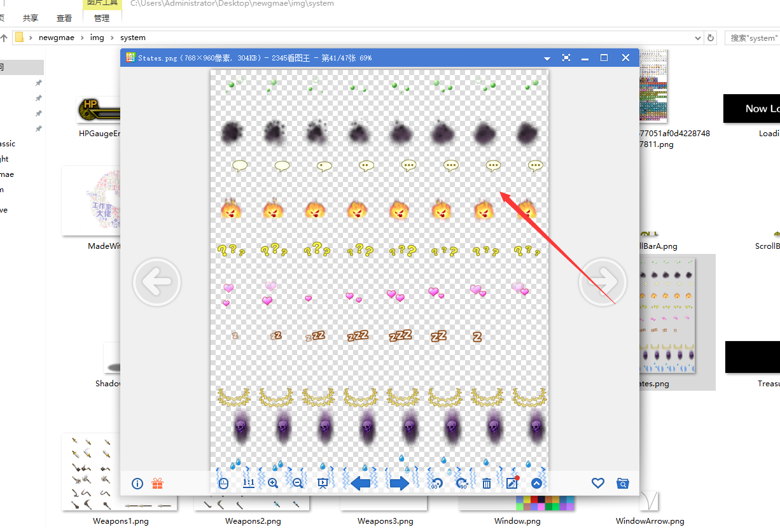
Task: Go up one folder level in Explorer
Action: (x=4, y=38)
